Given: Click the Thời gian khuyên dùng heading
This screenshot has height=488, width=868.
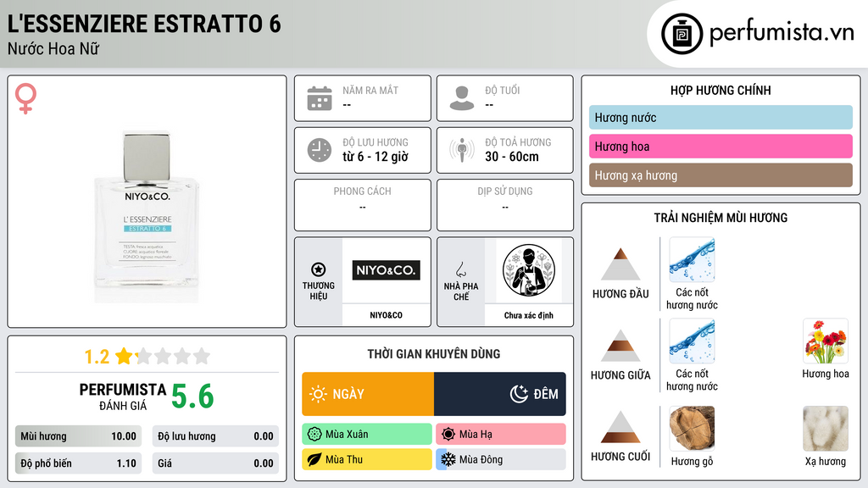Looking at the screenshot, I should pyautogui.click(x=433, y=354).
